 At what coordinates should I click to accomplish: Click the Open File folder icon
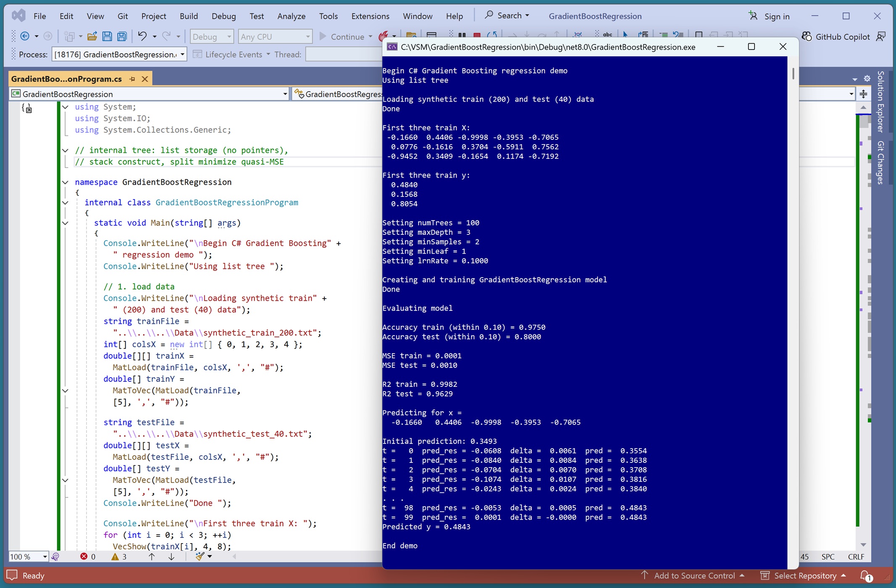point(92,37)
